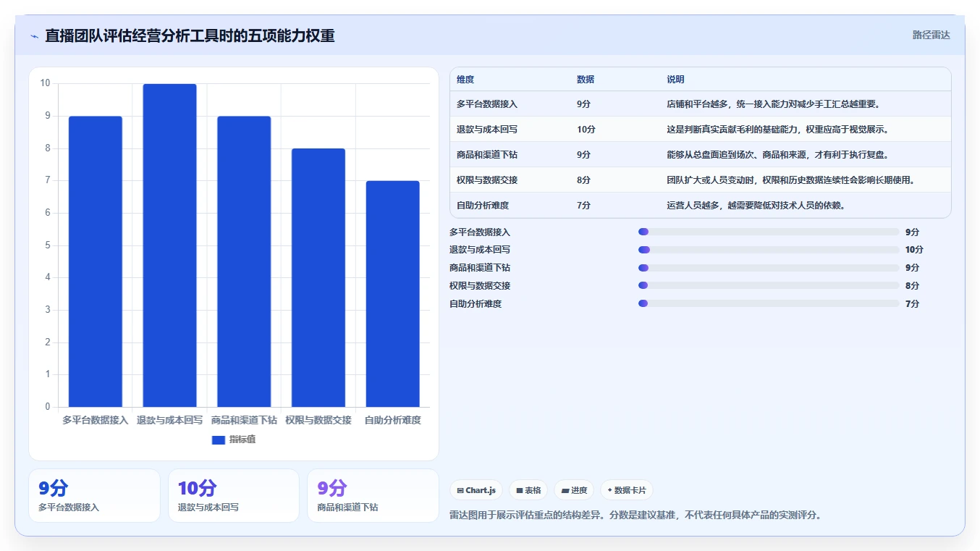Open the 9分 多平台数据接入 data card
This screenshot has width=980, height=551.
(x=94, y=496)
